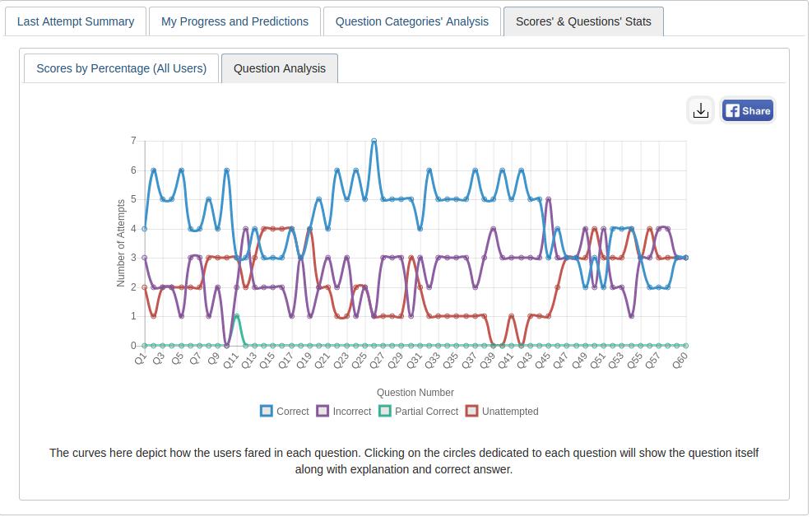Click the Correct data point for Q1
Screen dimensions: 812x517
pyautogui.click(x=145, y=228)
